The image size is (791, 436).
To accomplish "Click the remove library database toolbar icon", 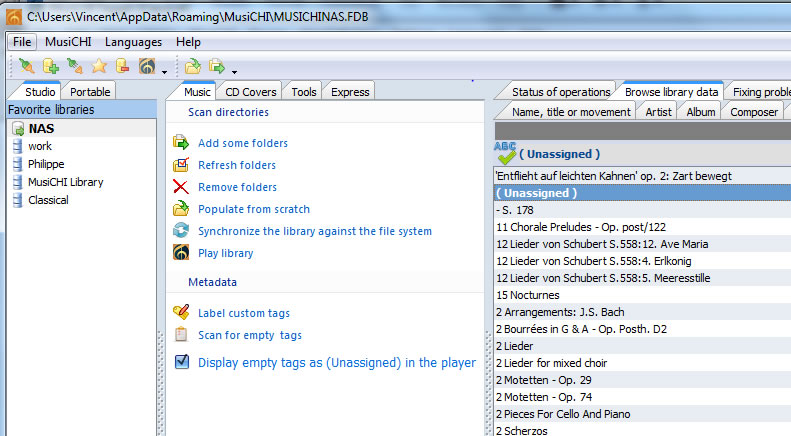I will 123,67.
